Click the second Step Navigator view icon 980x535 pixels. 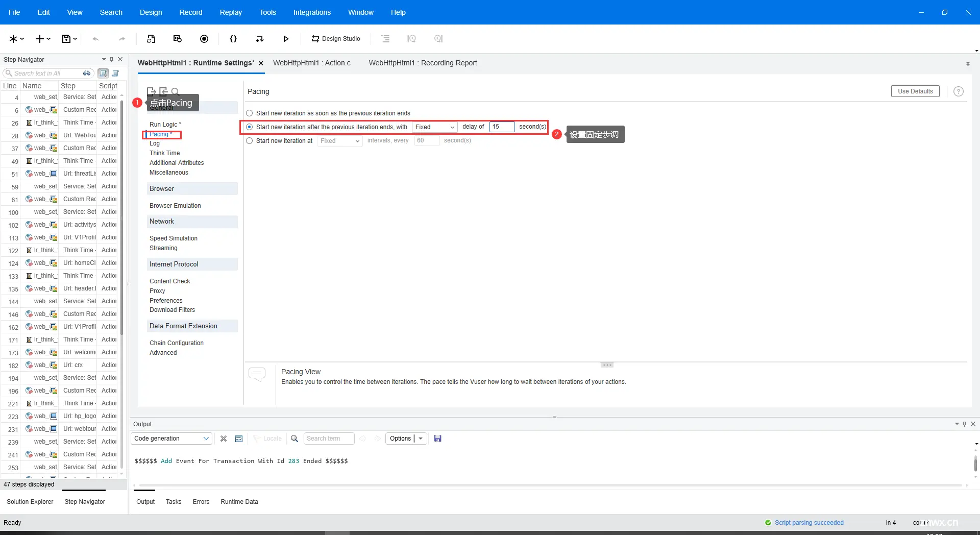[115, 73]
